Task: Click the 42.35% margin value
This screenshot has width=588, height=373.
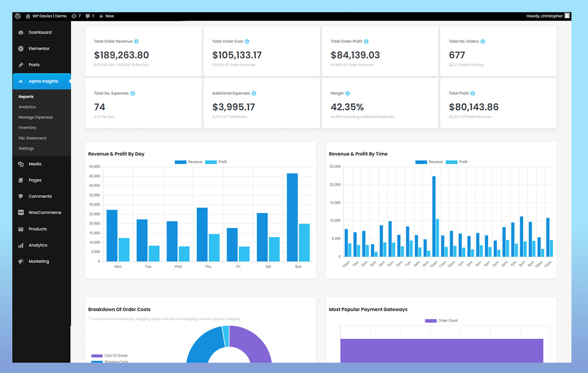Action: tap(347, 107)
